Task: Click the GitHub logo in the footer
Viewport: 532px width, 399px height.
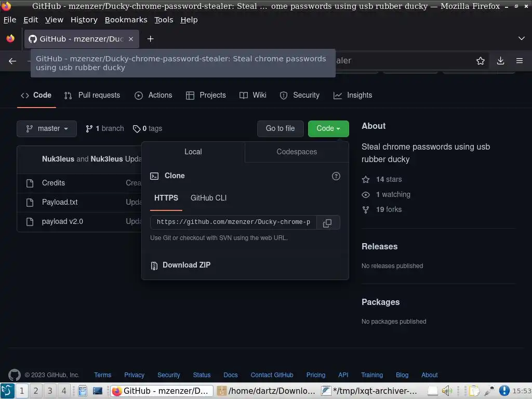Action: 14,375
